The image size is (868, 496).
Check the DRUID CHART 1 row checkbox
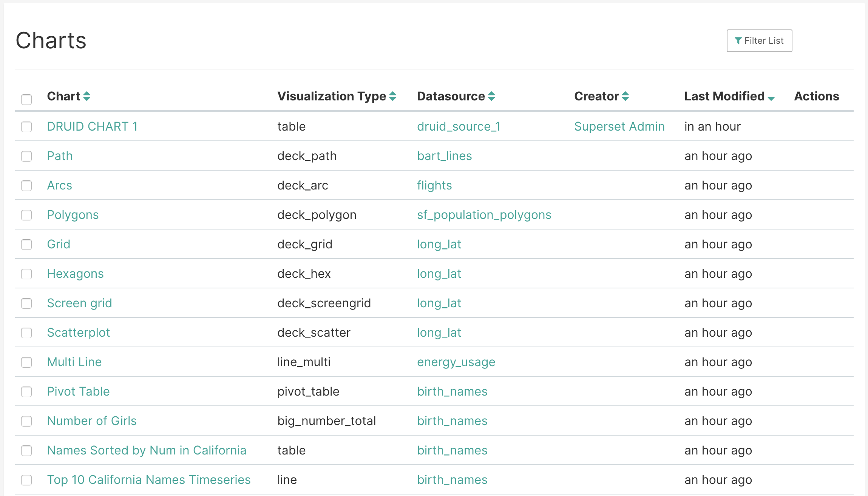pyautogui.click(x=26, y=126)
